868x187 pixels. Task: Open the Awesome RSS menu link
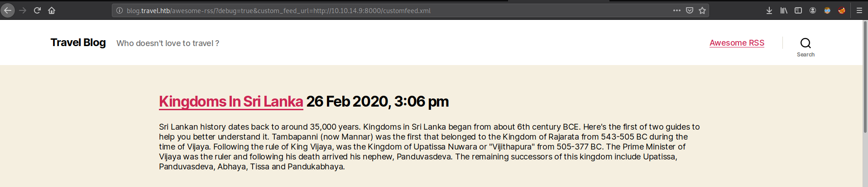pyautogui.click(x=737, y=43)
